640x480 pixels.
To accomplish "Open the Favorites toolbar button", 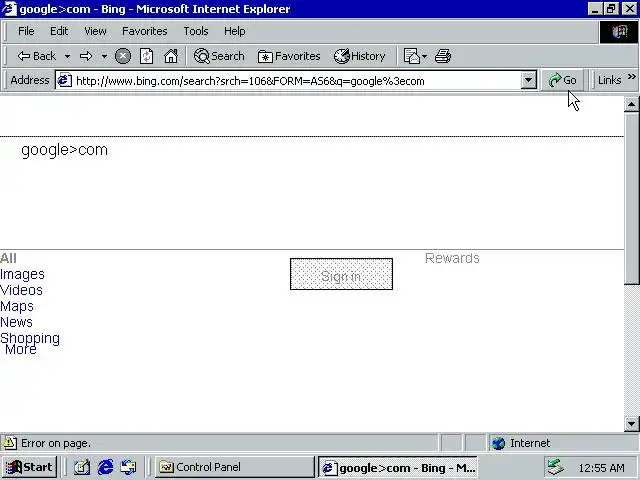I will (x=289, y=56).
